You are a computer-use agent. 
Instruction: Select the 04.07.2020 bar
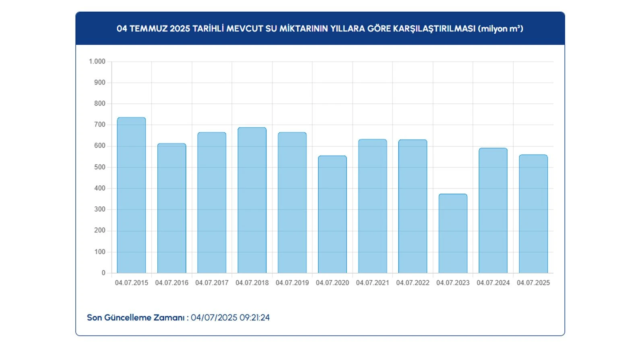click(332, 214)
